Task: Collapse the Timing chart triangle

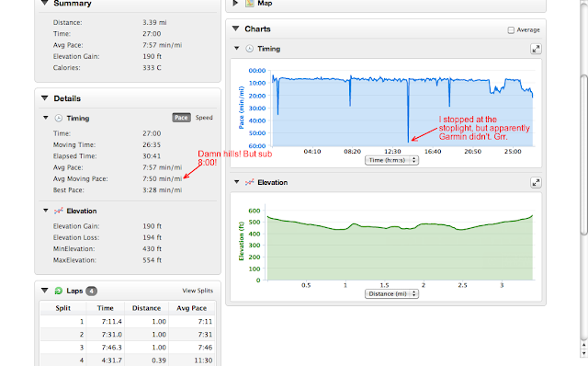Action: pyautogui.click(x=237, y=49)
